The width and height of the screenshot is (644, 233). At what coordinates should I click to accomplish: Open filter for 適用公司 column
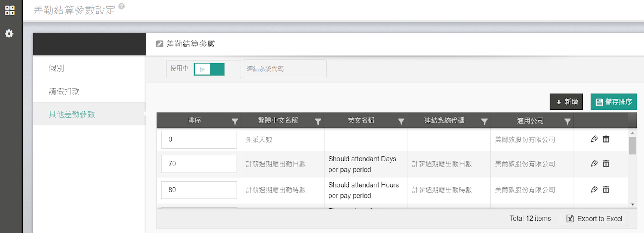tap(567, 121)
